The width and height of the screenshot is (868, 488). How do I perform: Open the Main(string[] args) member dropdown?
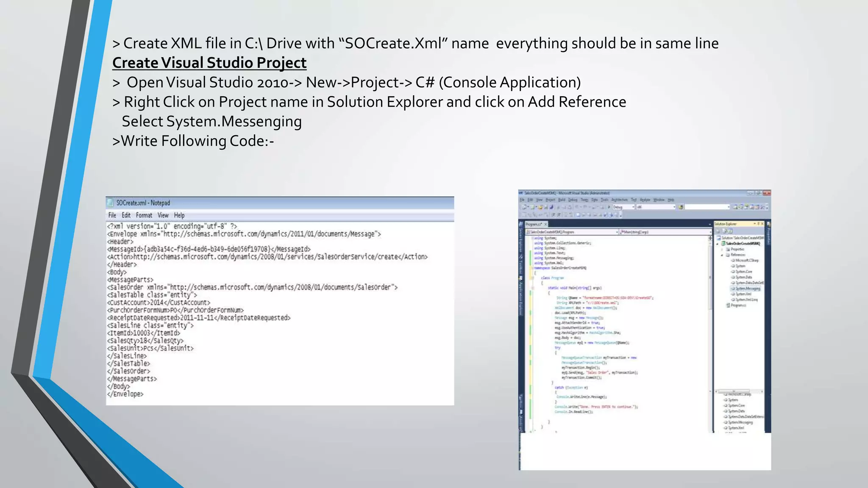click(710, 232)
